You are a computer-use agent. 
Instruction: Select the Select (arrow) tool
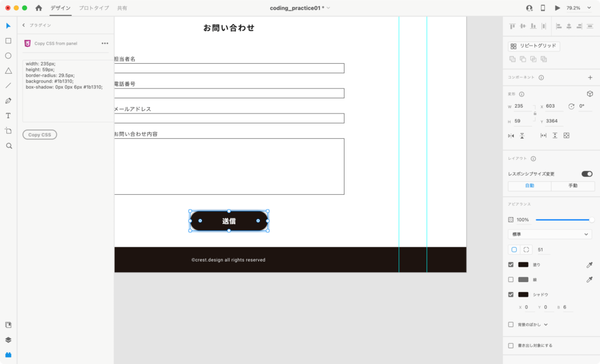tap(8, 26)
